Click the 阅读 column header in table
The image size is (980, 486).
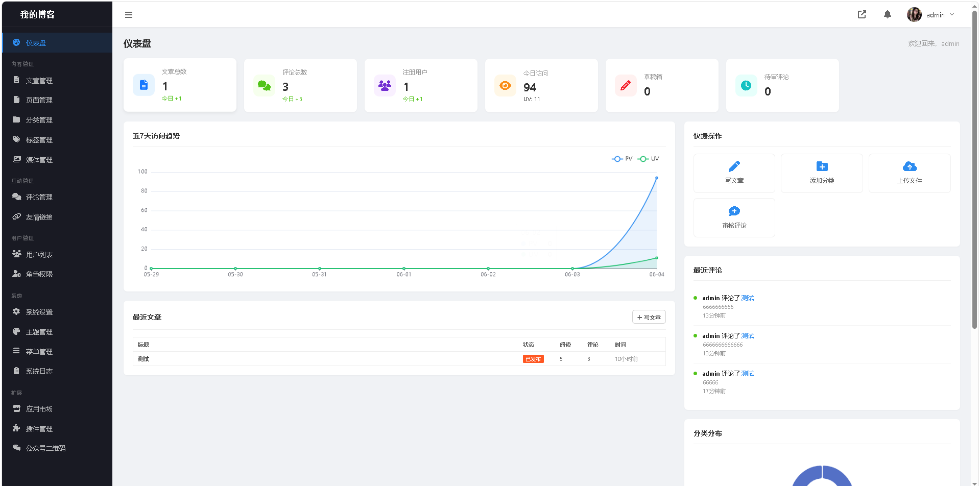click(x=565, y=345)
